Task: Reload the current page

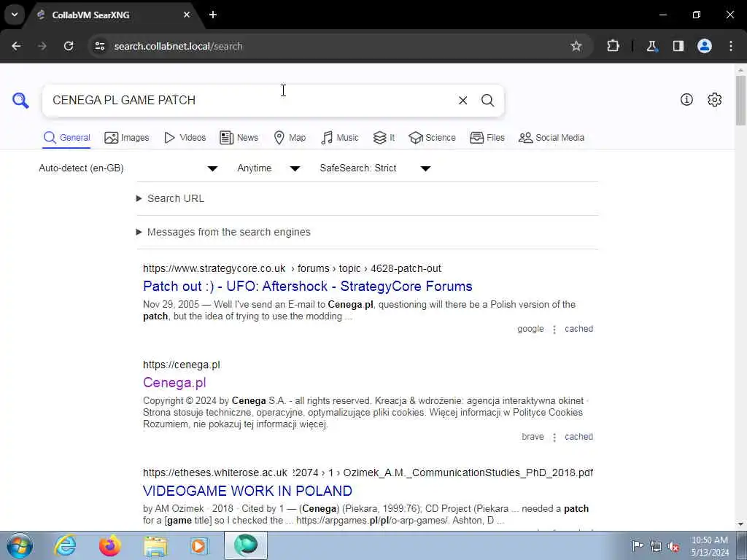Action: (x=69, y=46)
